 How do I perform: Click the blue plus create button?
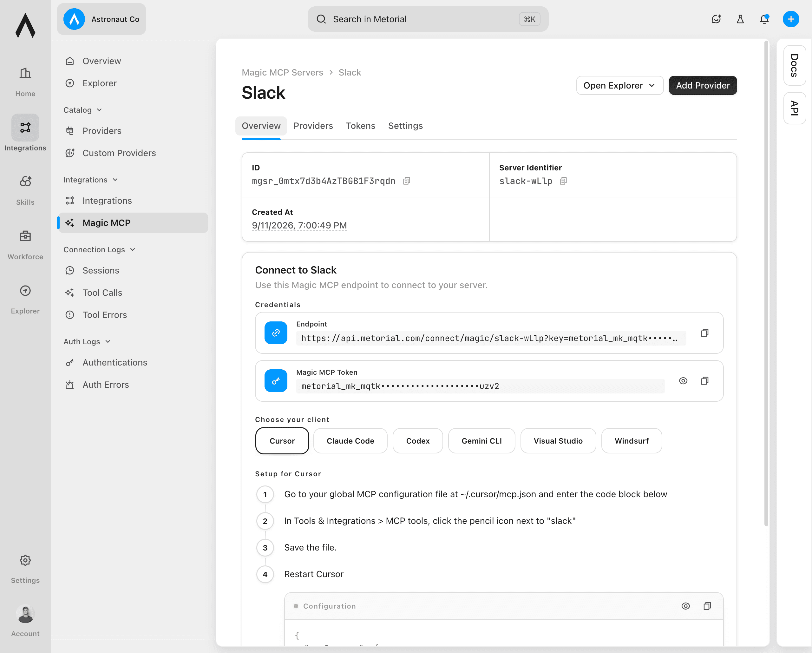[x=791, y=19]
